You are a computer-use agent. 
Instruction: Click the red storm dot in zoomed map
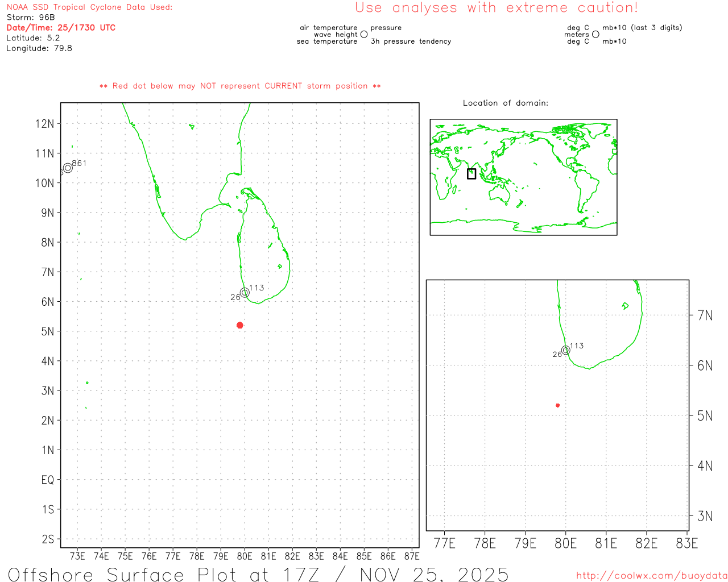pyautogui.click(x=557, y=405)
